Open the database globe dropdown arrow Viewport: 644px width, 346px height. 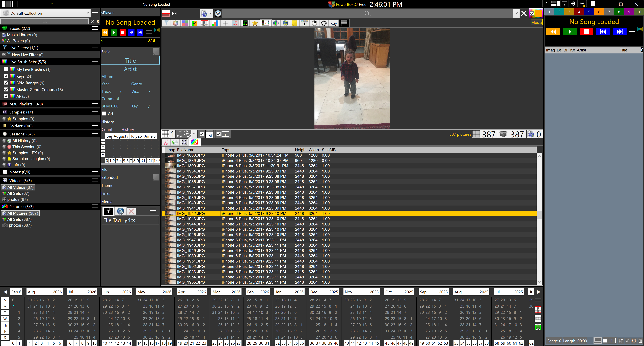click(210, 13)
